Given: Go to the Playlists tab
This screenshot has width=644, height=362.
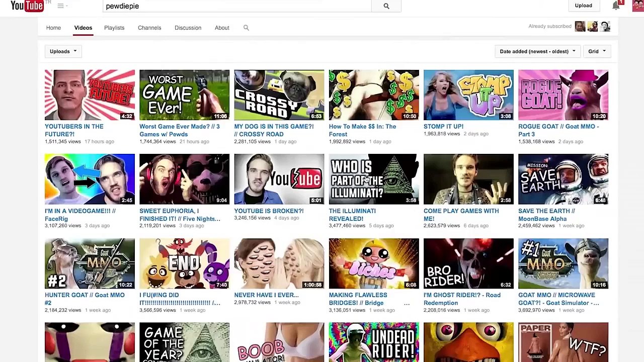Looking at the screenshot, I should [x=114, y=28].
